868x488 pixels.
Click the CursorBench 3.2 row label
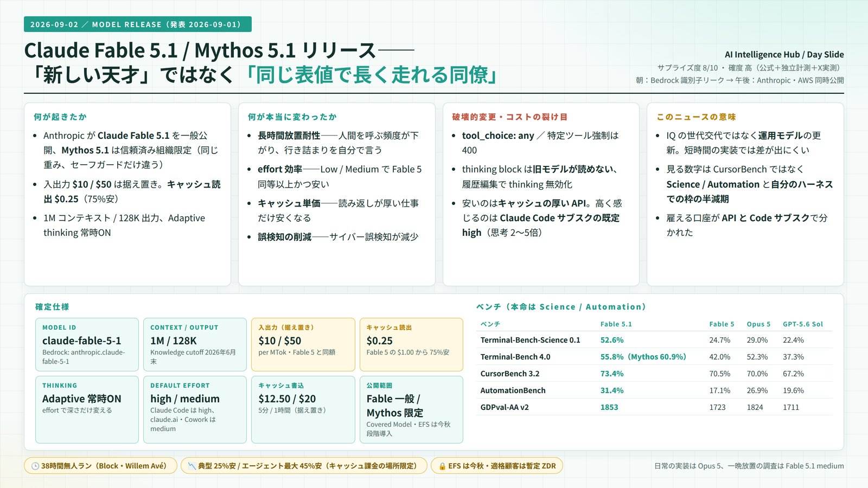509,374
